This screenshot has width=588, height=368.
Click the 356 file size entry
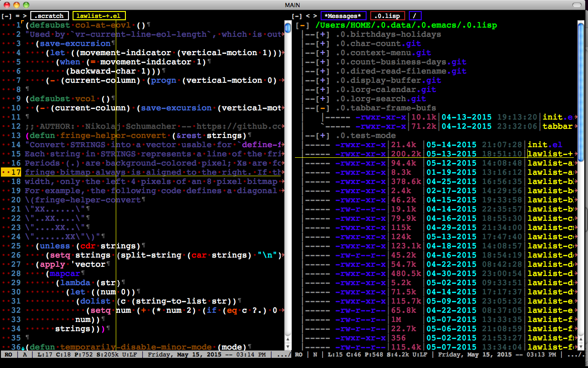pyautogui.click(x=399, y=338)
